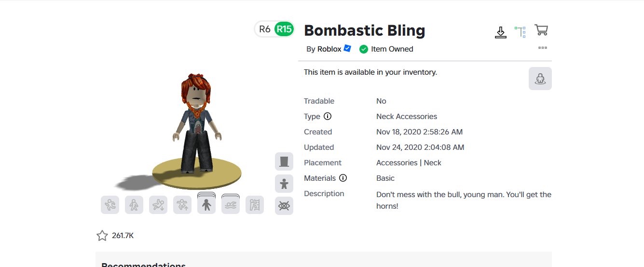644x267 pixels.
Task: Play the jump animation preview
Action: point(182,205)
